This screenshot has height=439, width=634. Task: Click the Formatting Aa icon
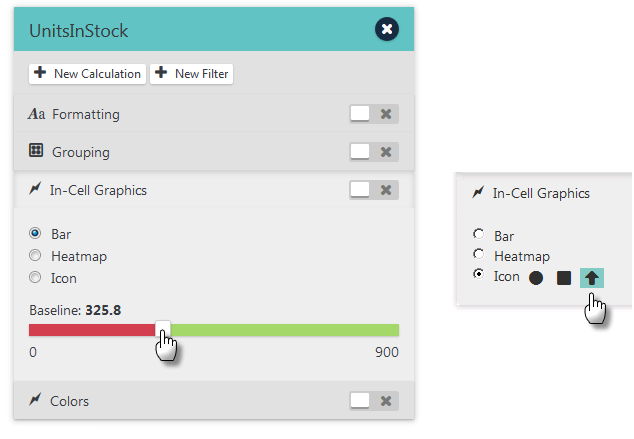36,114
